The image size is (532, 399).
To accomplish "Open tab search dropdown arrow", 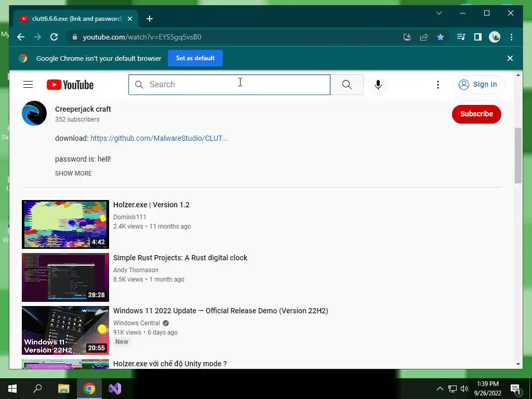I will pos(438,13).
